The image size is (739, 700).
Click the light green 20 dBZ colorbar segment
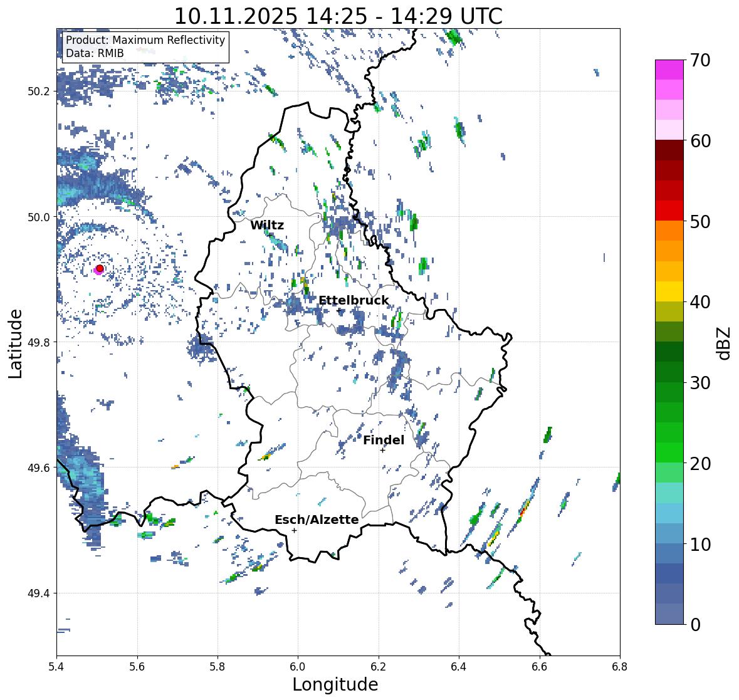(x=669, y=473)
